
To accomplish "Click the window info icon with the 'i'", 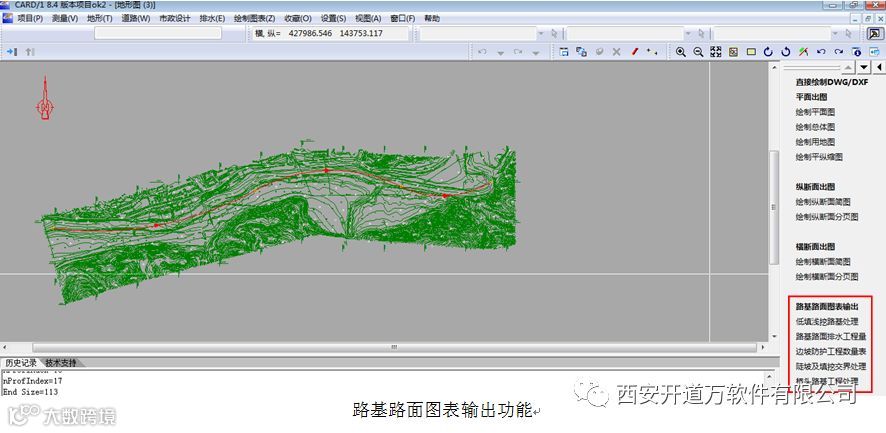I will coord(857,51).
